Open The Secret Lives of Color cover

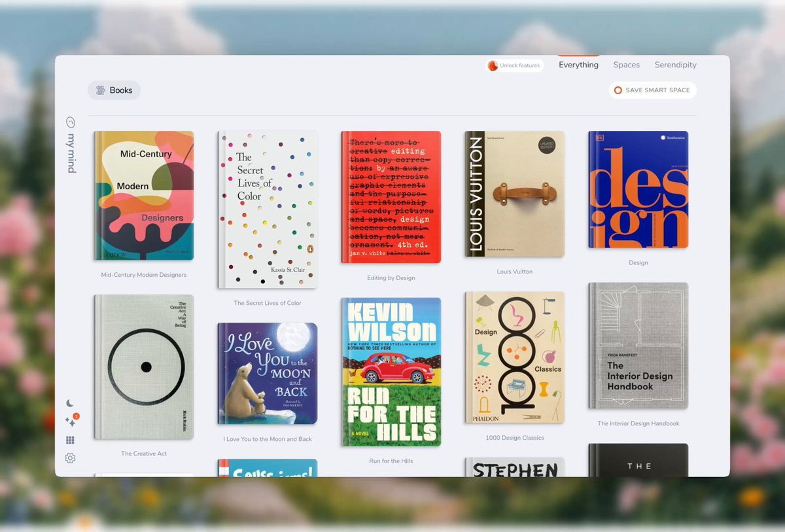[x=268, y=209]
